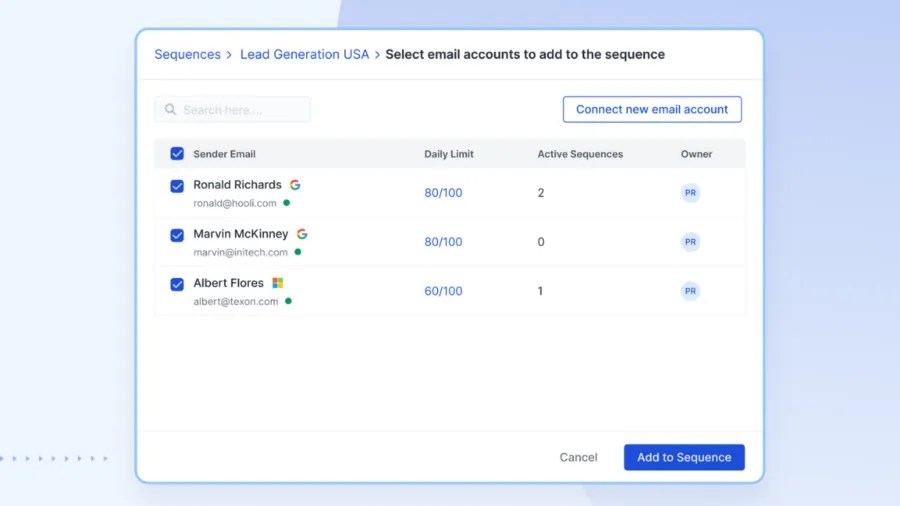The image size is (900, 506).
Task: Click Microsoft icon next to Albert Flores
Action: [278, 283]
